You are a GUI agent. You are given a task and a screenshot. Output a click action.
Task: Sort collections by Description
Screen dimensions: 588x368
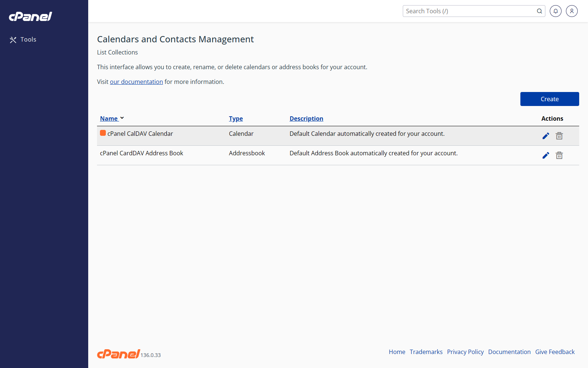(x=306, y=118)
